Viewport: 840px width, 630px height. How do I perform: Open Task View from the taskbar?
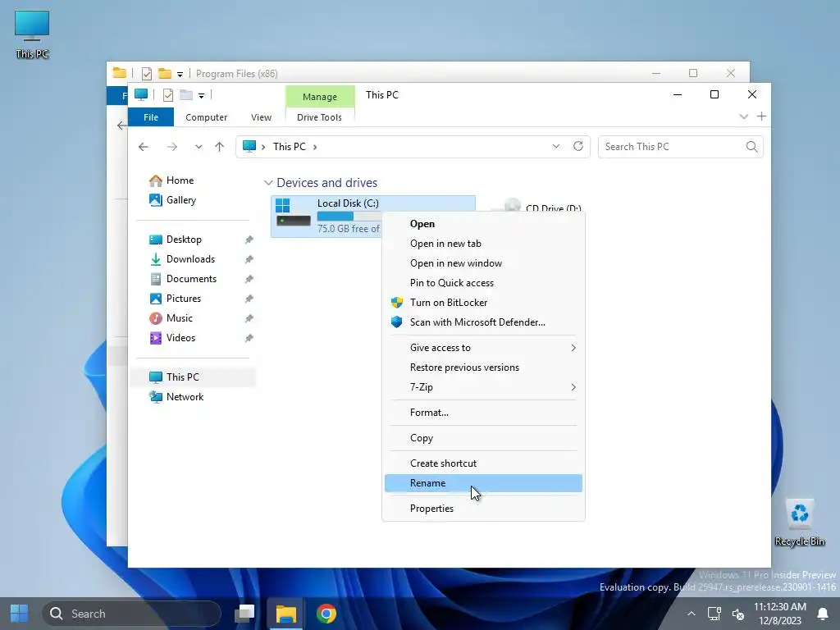[244, 614]
